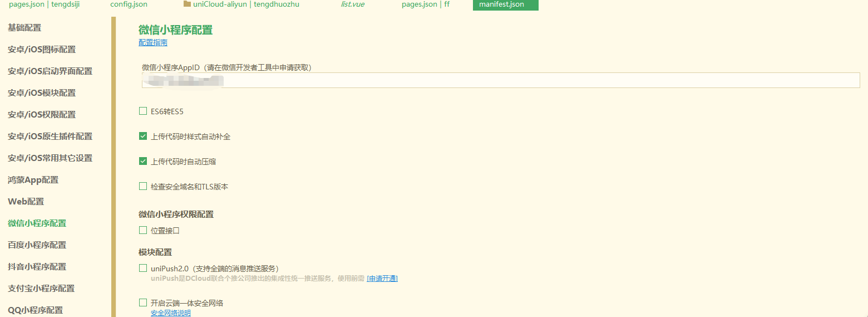Open pages.json | ff tab
This screenshot has height=317, width=868.
click(426, 4)
